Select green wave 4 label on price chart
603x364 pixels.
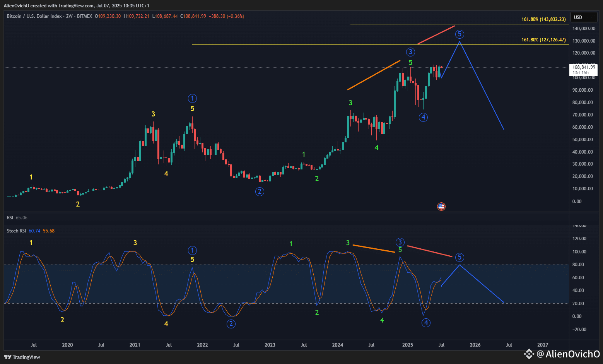(x=377, y=148)
